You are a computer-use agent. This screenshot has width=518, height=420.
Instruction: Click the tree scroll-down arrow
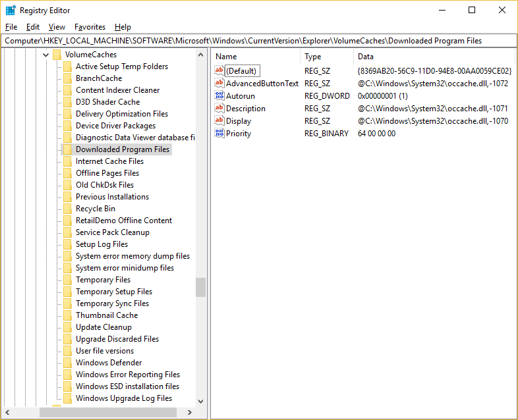point(200,401)
